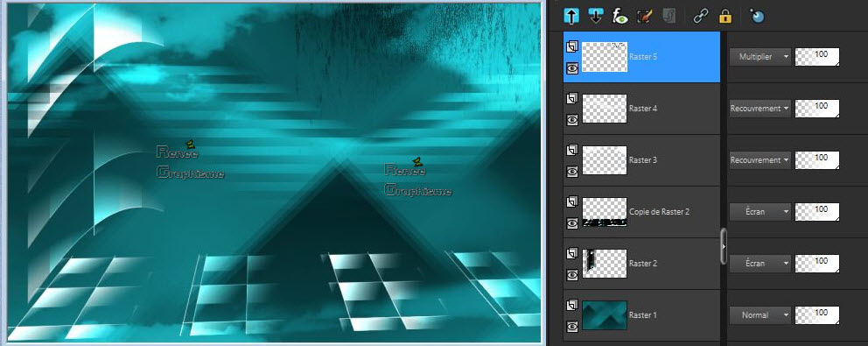Viewport: 868px width, 346px height.
Task: Open the Multiplier blend mode dropdown
Action: 759,57
